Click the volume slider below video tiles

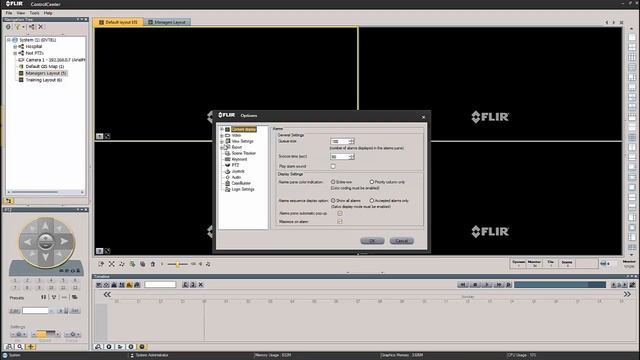click(178, 264)
